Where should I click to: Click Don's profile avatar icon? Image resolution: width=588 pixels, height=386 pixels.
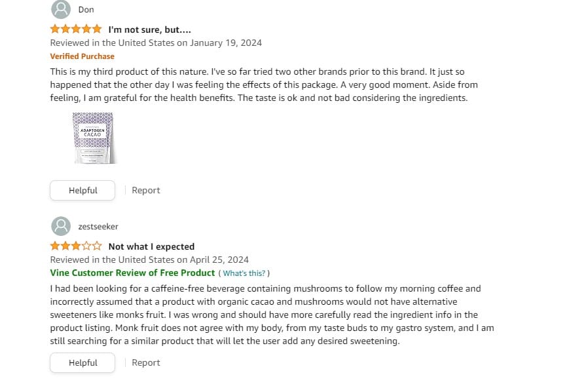click(x=61, y=9)
